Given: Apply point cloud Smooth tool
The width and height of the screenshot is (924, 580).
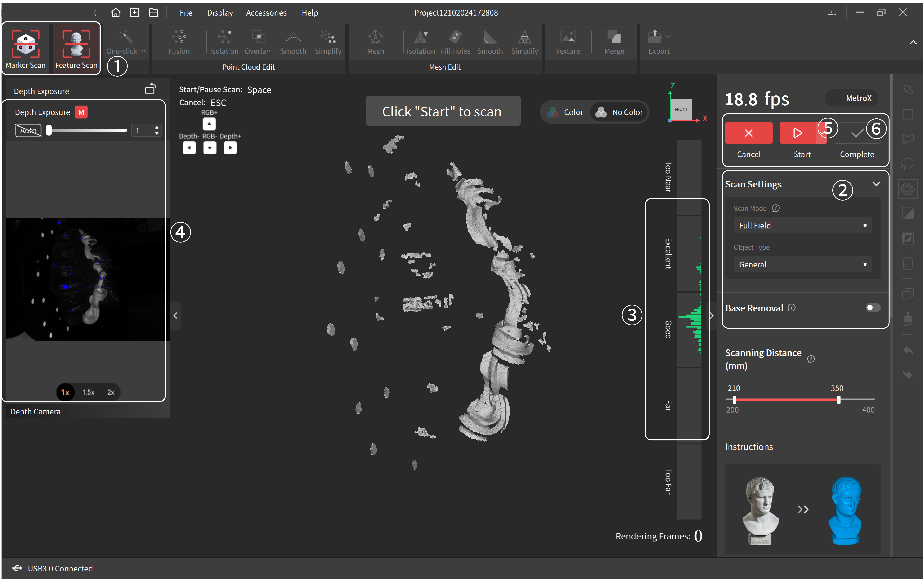Looking at the screenshot, I should point(293,42).
